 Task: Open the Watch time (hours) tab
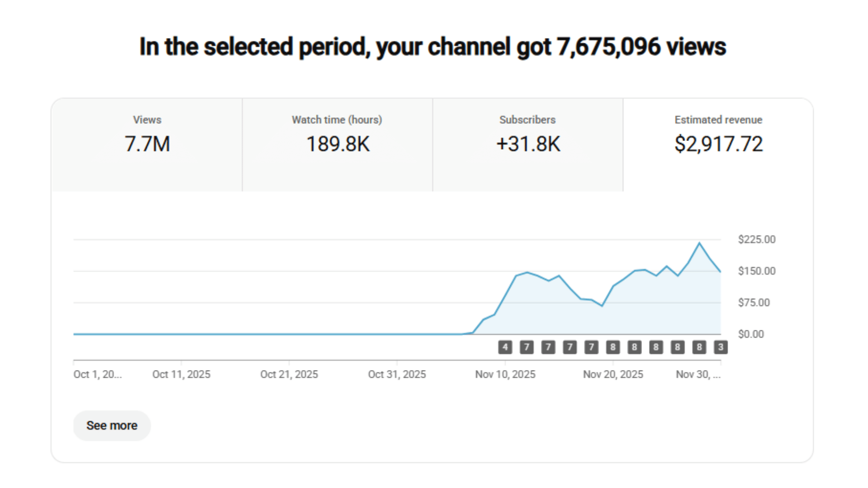click(x=337, y=145)
